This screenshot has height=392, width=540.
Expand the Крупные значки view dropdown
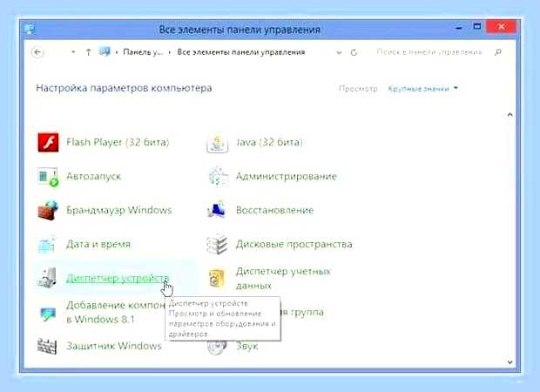coord(423,89)
